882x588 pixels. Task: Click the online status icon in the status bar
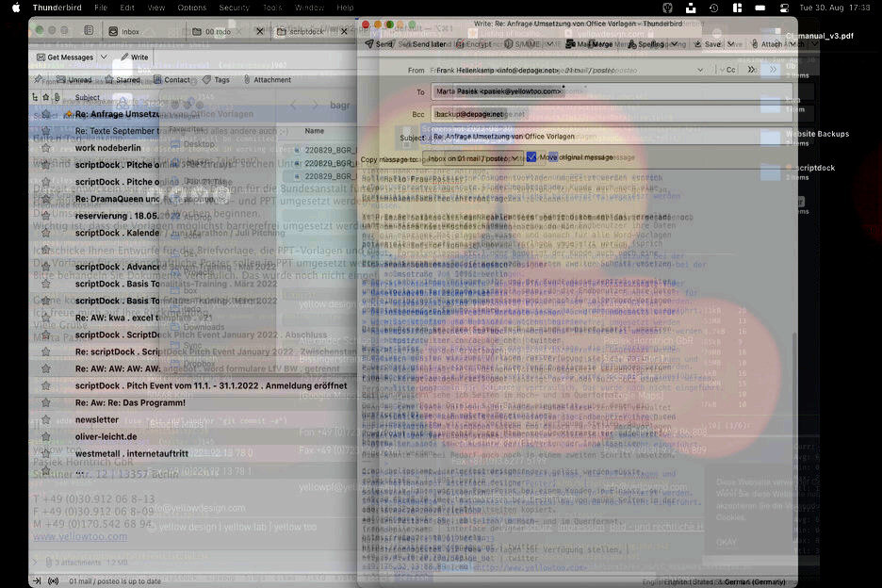(54, 580)
